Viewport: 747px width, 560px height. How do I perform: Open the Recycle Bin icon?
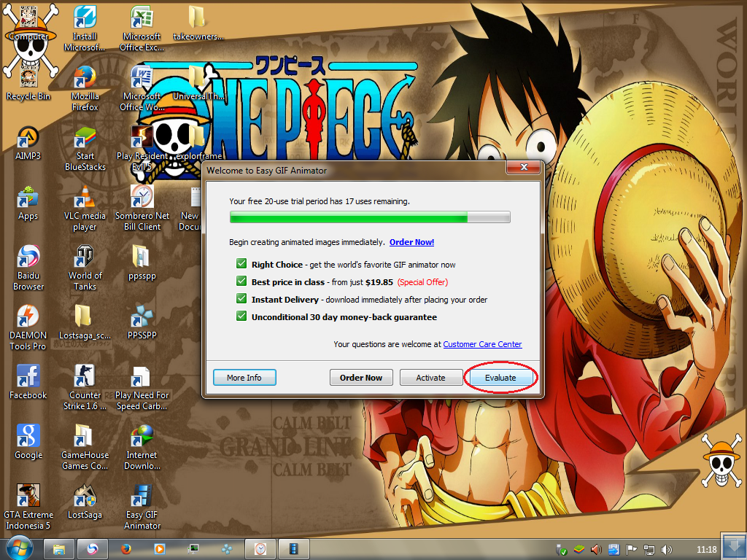[28, 83]
